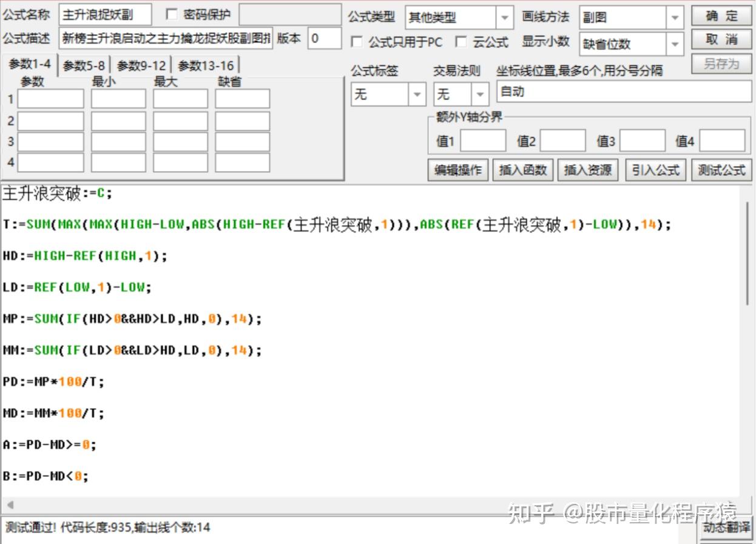
Task: Open the 编辑操作 edit operations button
Action: (458, 170)
